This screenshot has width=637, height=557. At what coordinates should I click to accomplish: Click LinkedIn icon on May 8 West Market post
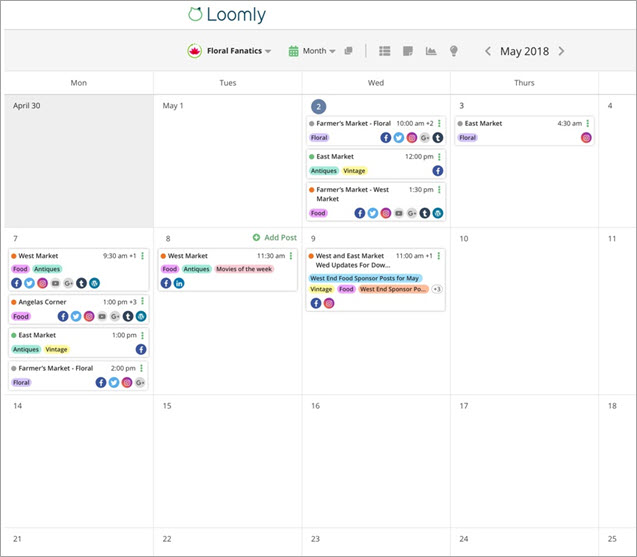pos(179,283)
